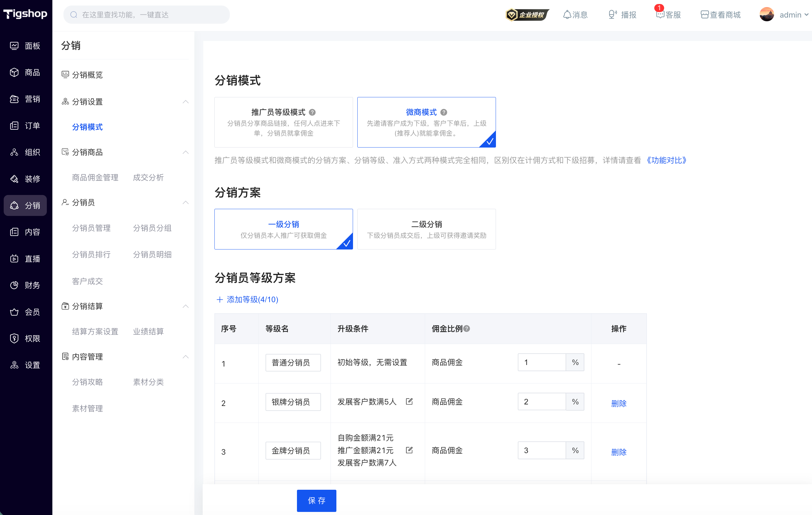Viewport: 812px width, 515px height.
Task: Click the 保存 save button
Action: point(316,501)
